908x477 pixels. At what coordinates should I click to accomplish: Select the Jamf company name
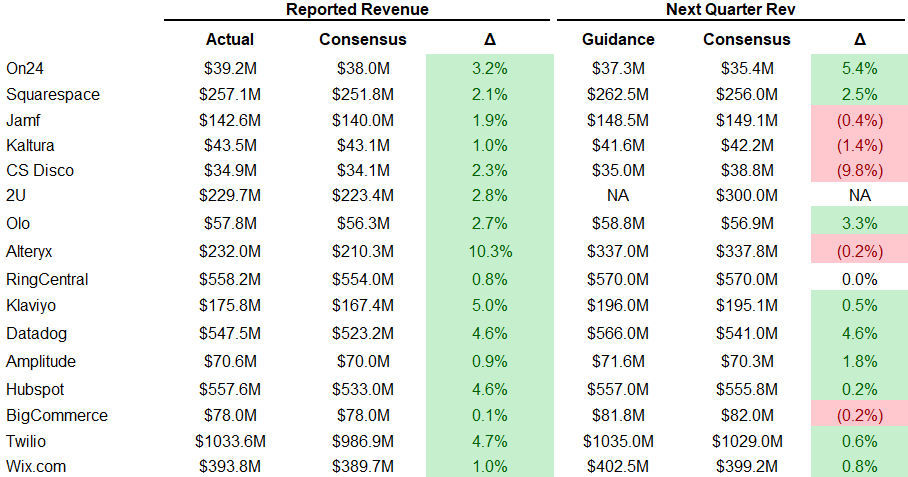(23, 120)
